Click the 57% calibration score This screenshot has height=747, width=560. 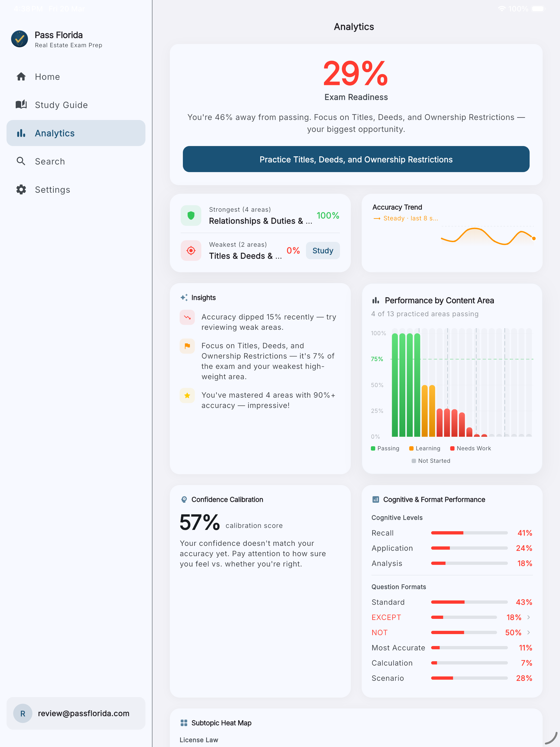tap(199, 523)
